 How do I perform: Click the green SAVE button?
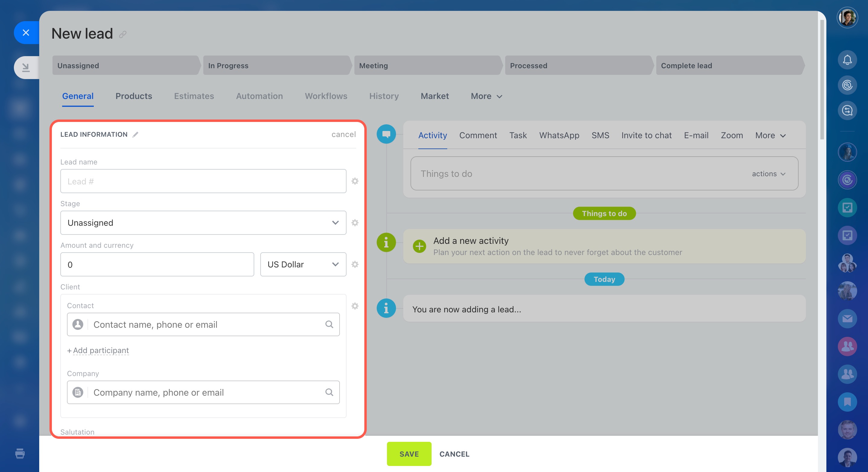pyautogui.click(x=409, y=454)
